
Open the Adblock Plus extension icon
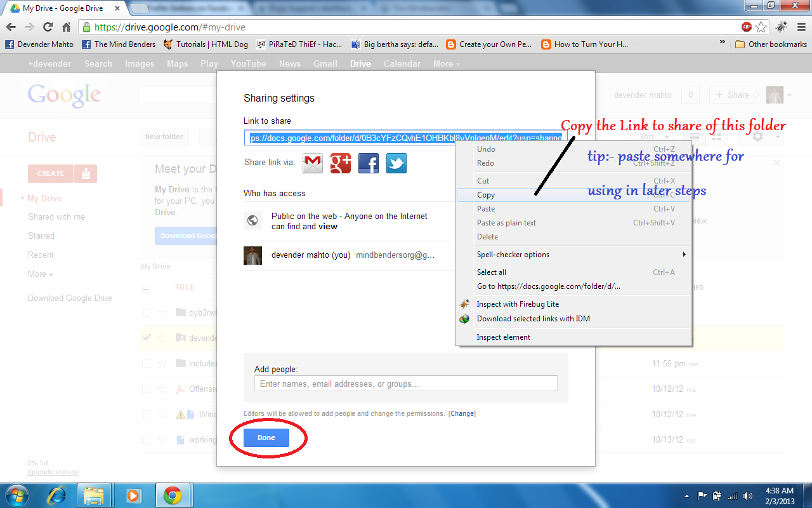[x=746, y=27]
